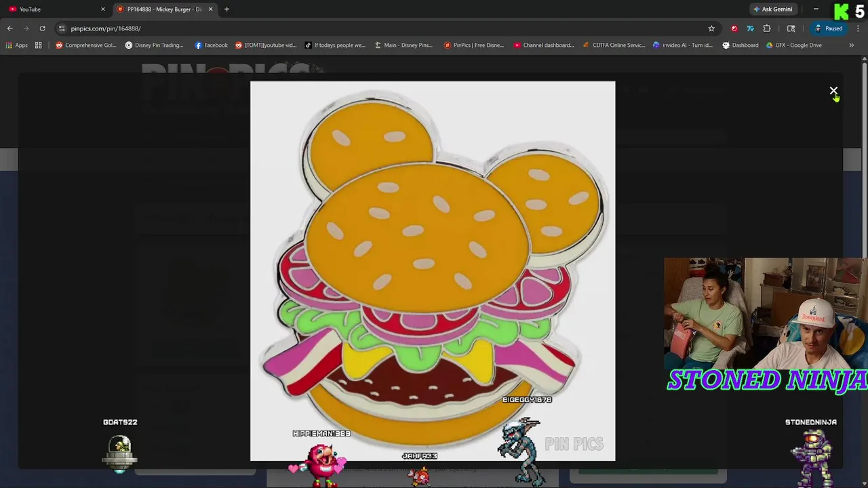The width and height of the screenshot is (868, 488).
Task: Reload the pinpics page
Action: pos(42,28)
